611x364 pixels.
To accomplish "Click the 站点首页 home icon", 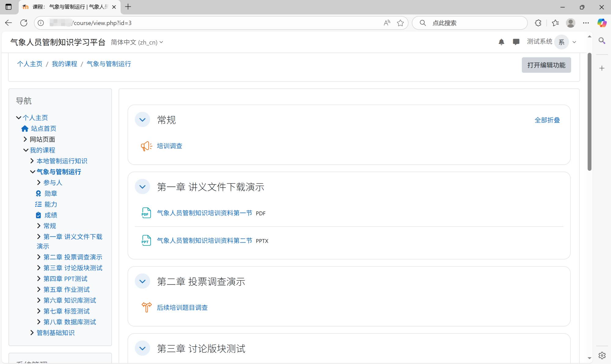I will click(25, 129).
